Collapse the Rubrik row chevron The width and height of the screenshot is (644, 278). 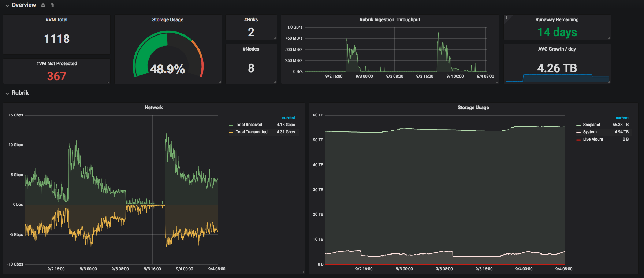point(7,93)
